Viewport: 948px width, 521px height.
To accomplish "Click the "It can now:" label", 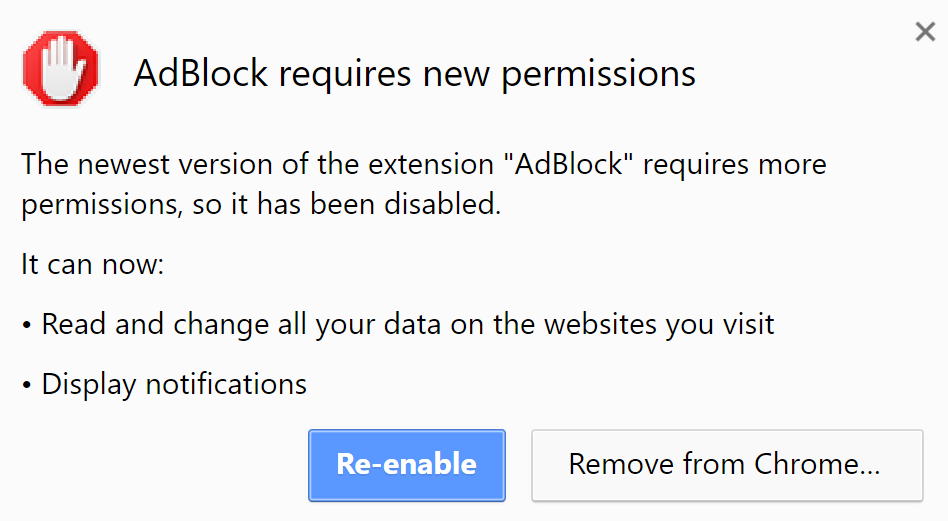I will click(x=92, y=266).
